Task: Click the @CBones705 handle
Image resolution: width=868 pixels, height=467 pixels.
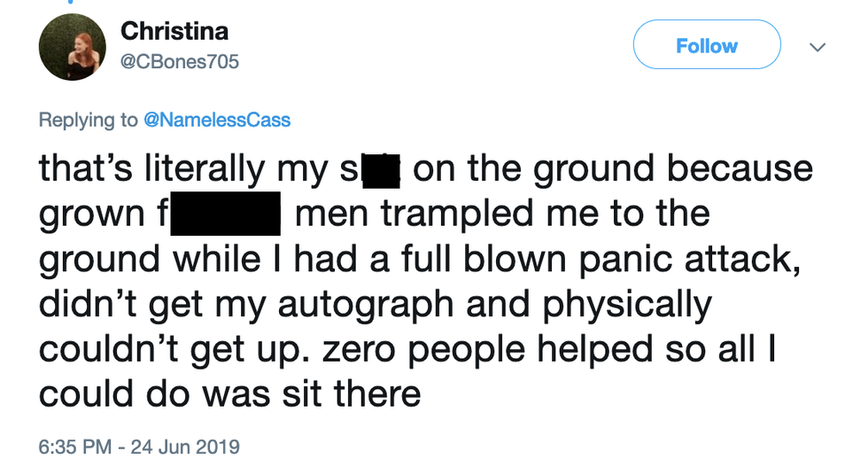Action: tap(180, 62)
